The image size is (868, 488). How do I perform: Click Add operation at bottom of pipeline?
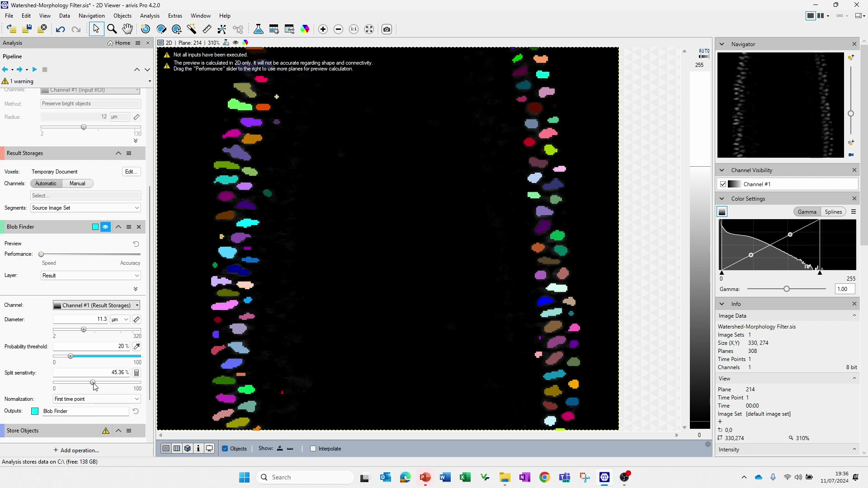(x=76, y=450)
